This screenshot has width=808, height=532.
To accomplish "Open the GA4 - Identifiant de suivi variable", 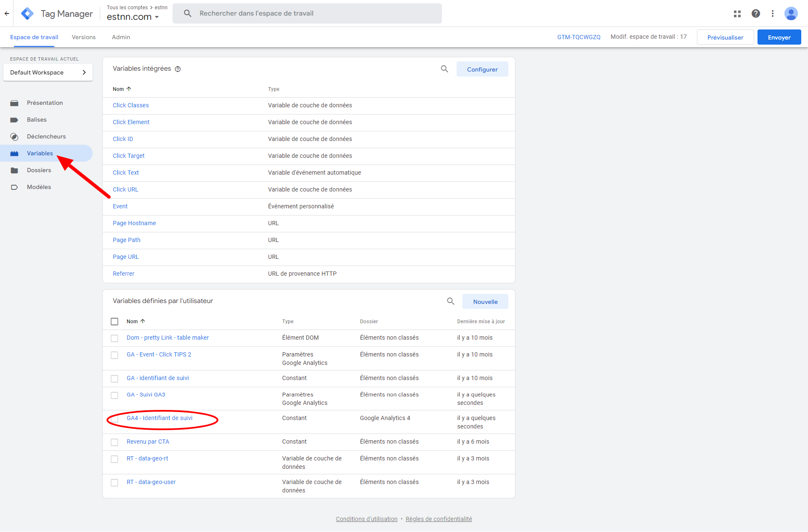I will pyautogui.click(x=159, y=418).
